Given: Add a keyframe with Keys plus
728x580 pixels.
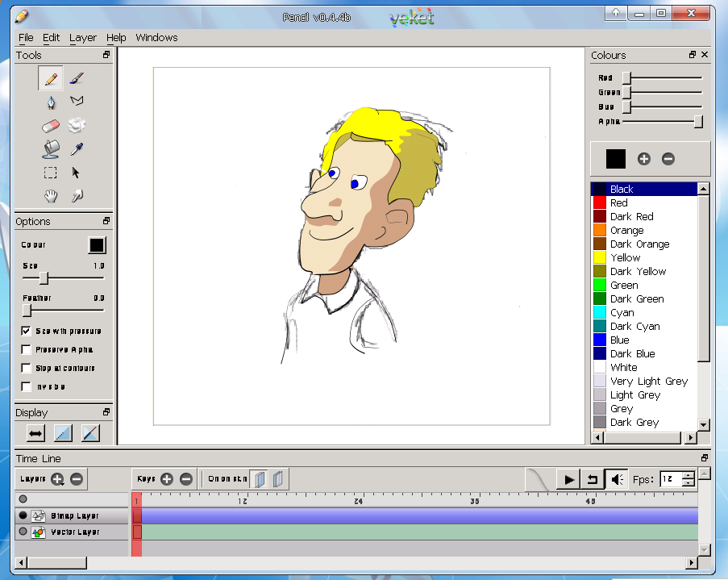Looking at the screenshot, I should [x=167, y=479].
